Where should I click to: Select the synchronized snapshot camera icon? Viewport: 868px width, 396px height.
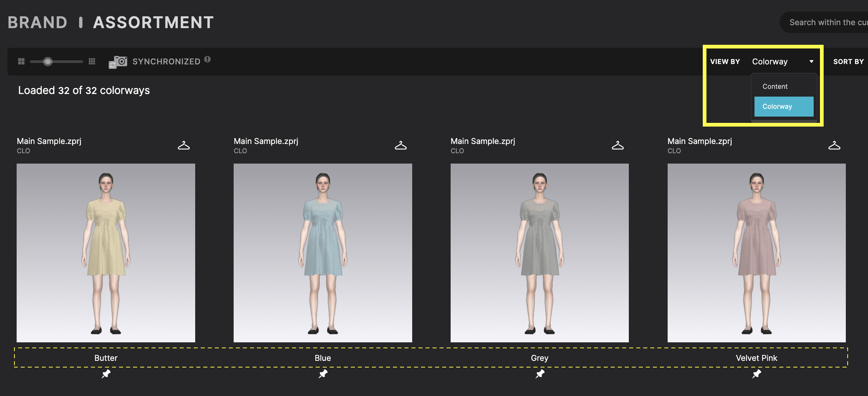click(x=118, y=61)
